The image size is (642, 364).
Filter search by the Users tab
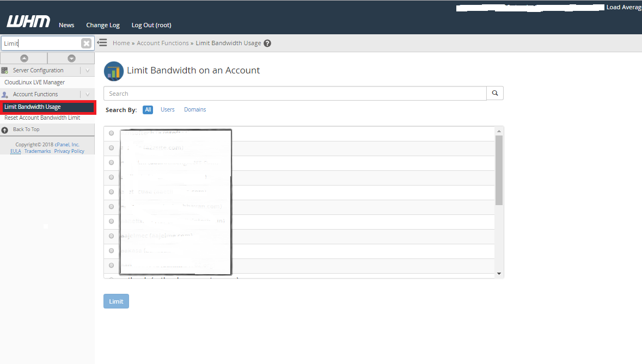[168, 110]
